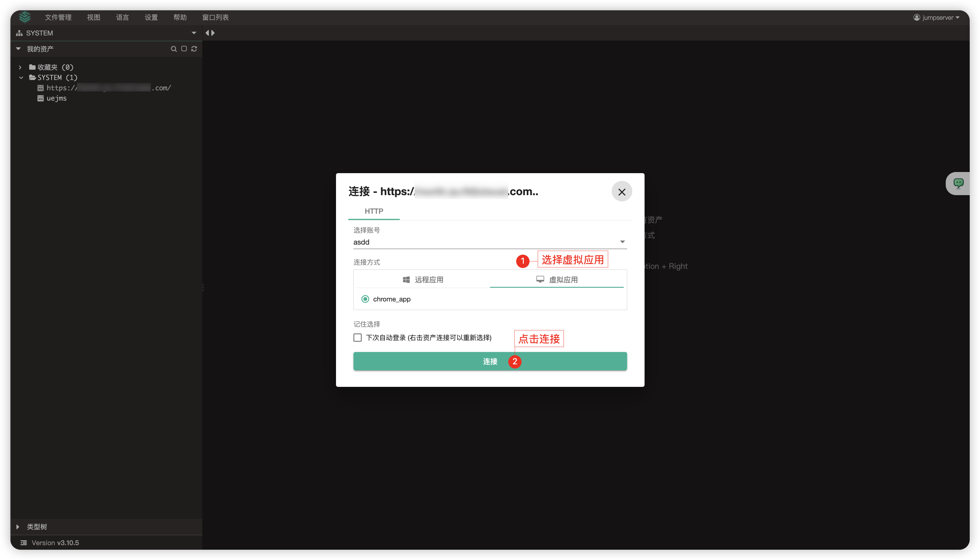Open the green chat help bubble
The width and height of the screenshot is (980, 560).
pos(959,183)
